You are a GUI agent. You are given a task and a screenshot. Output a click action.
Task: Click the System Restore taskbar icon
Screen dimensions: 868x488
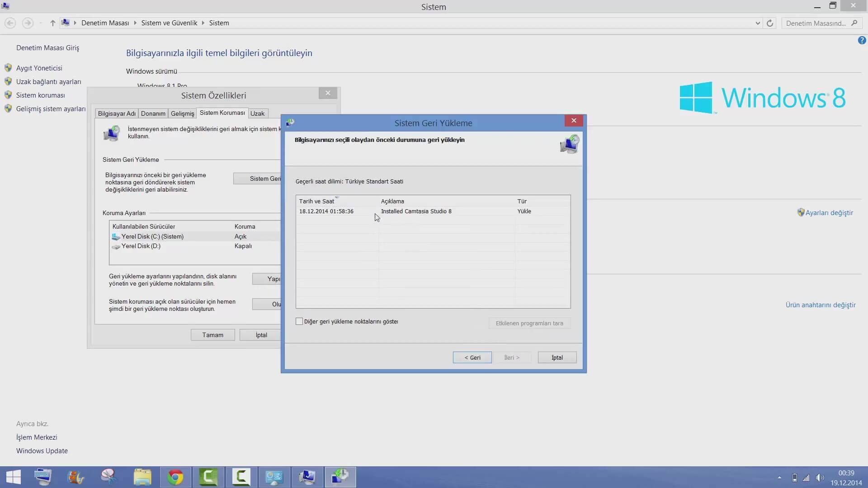(x=340, y=477)
